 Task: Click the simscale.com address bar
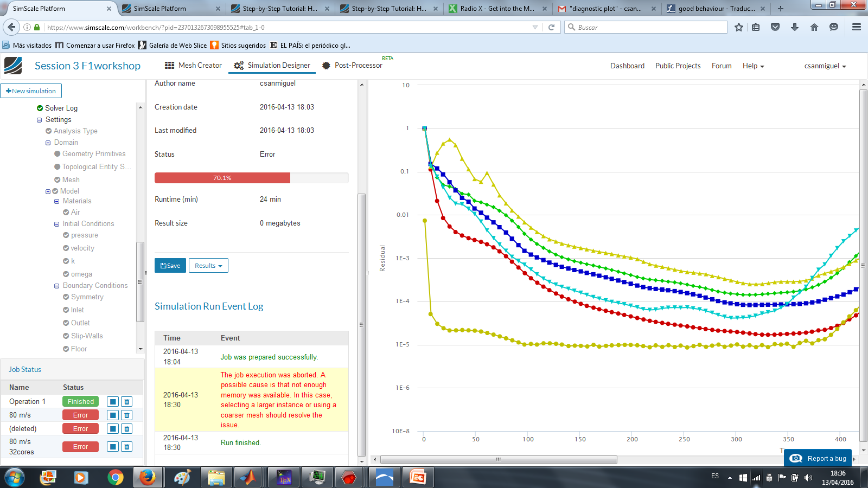tap(288, 27)
